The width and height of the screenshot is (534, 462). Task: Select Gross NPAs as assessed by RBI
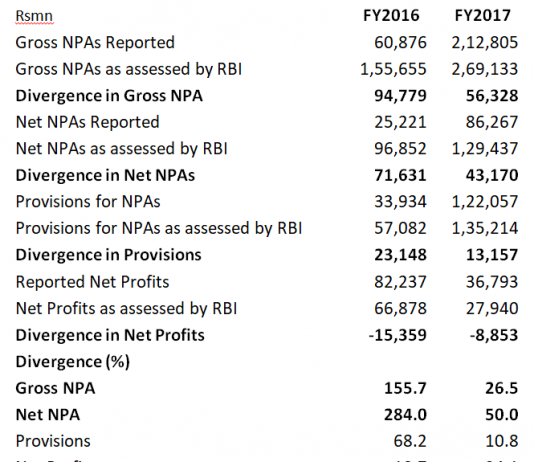coord(129,69)
